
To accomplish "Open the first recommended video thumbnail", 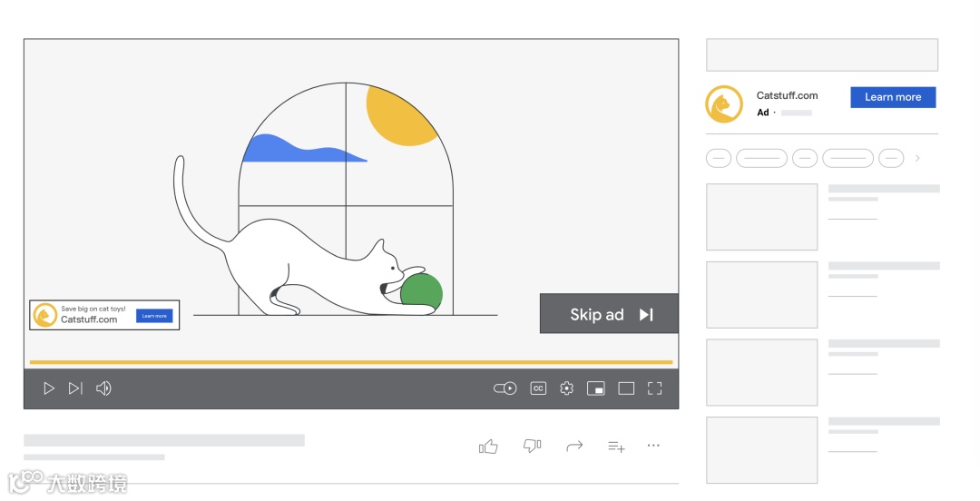I will tap(762, 217).
